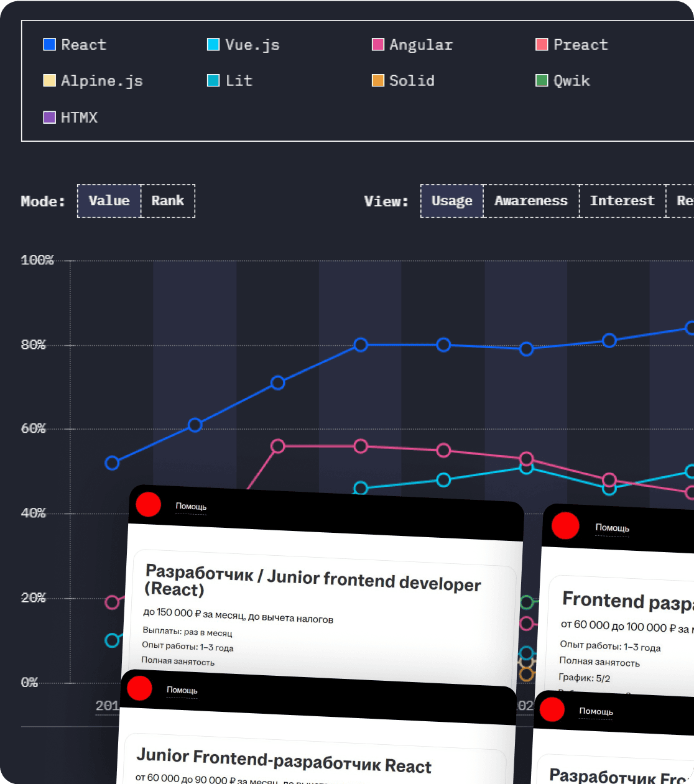Switch chart mode to Rank
The height and width of the screenshot is (784, 694).
pyautogui.click(x=168, y=201)
